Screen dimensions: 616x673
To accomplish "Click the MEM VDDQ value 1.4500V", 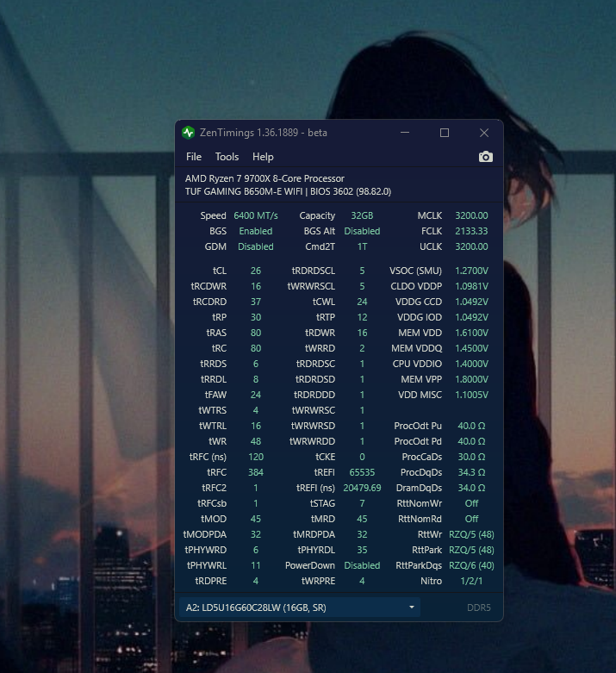I will pos(471,347).
